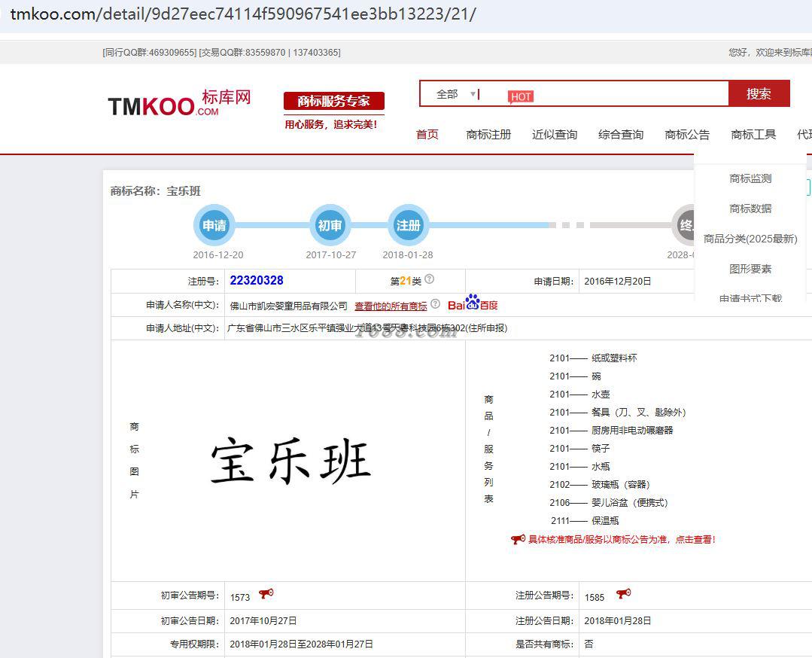Click the 搜索 button

pyautogui.click(x=759, y=94)
